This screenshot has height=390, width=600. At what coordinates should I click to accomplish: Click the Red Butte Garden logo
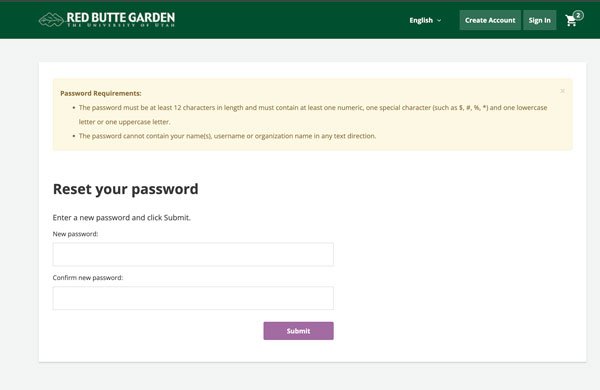pyautogui.click(x=107, y=20)
